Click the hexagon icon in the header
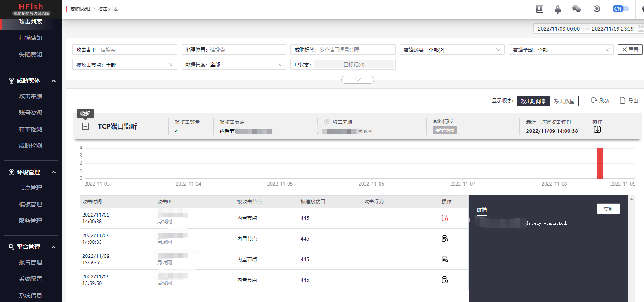The image size is (644, 302). click(x=597, y=9)
